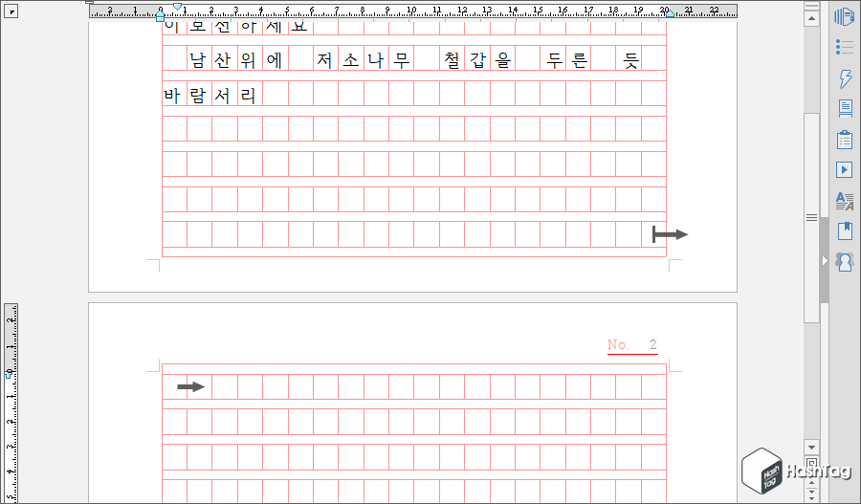
Task: Click the tab type selector at ruler corner
Action: (x=11, y=11)
